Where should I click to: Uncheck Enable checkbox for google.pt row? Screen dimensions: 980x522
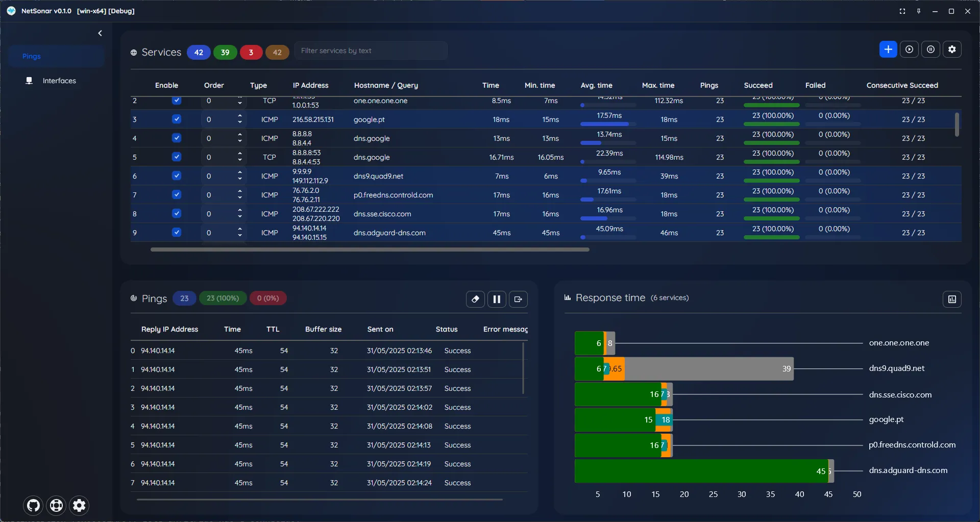[177, 119]
